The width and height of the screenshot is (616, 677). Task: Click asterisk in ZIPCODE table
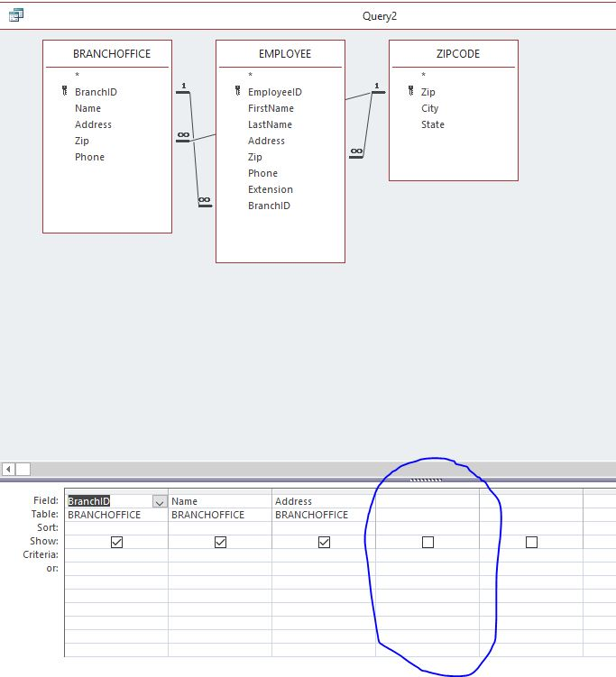424,76
